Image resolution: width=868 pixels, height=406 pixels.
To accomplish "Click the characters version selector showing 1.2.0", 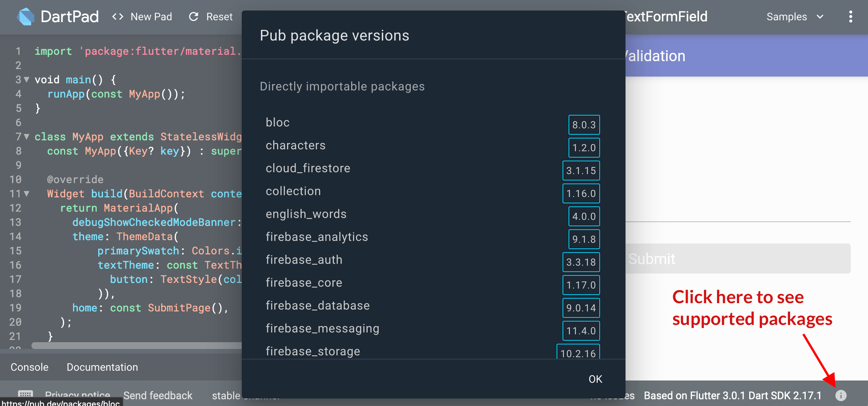I will [584, 147].
